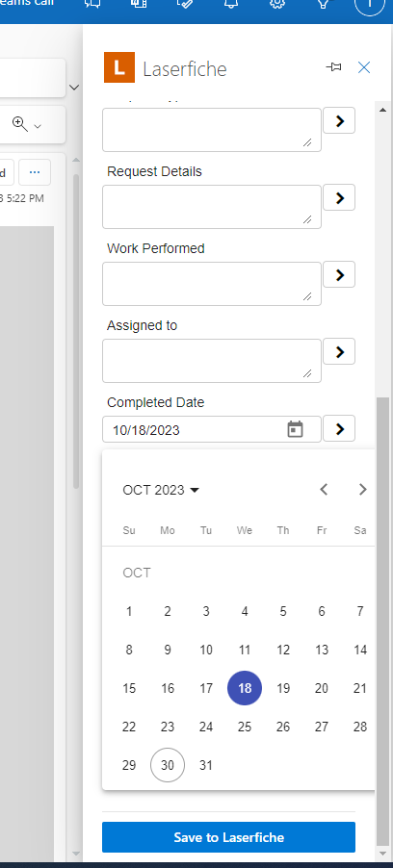Click into the Request Details text field
The width and height of the screenshot is (393, 868).
click(212, 207)
